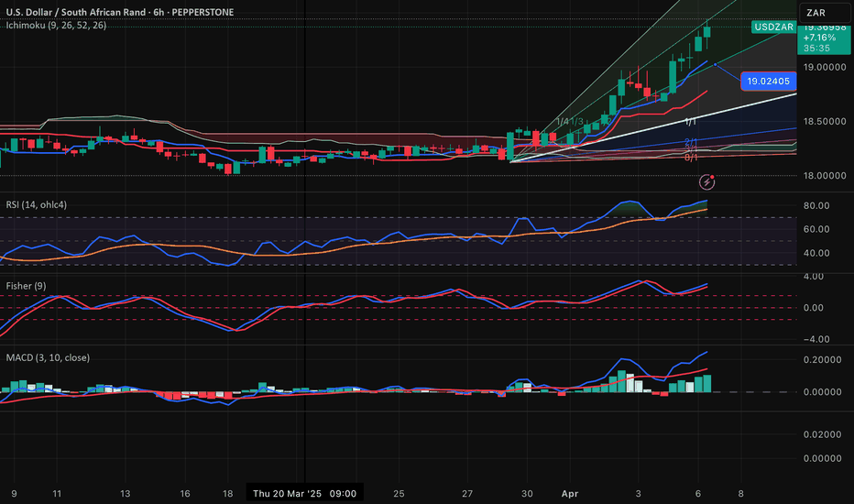
Task: Click the U.S. Dollar / South African Rand title
Action: click(76, 12)
